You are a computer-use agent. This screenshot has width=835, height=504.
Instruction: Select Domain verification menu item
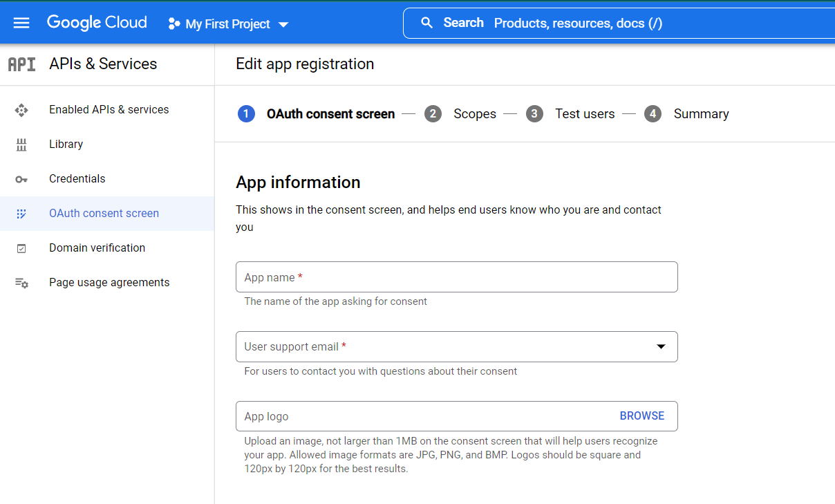point(97,248)
